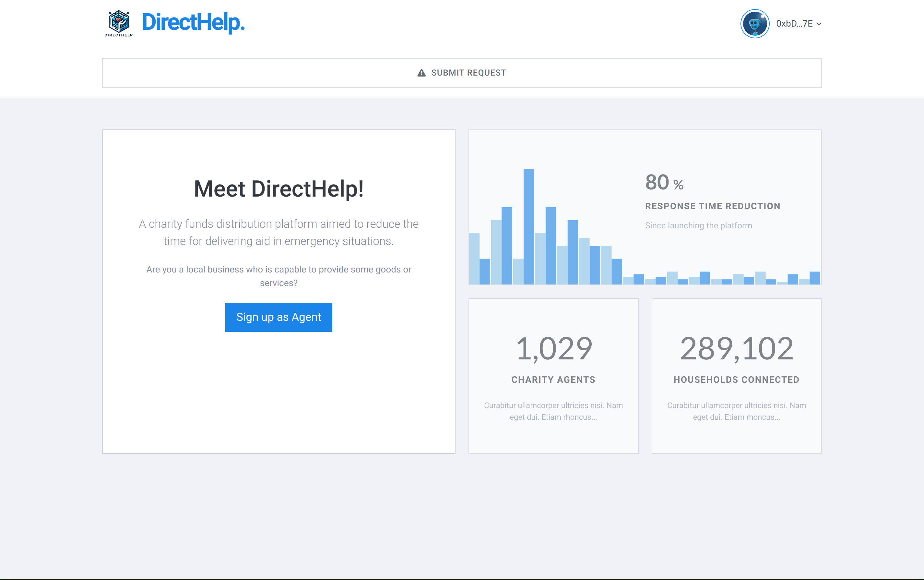Image resolution: width=924 pixels, height=580 pixels.
Task: Click lorem text under Charity Agents
Action: click(554, 411)
